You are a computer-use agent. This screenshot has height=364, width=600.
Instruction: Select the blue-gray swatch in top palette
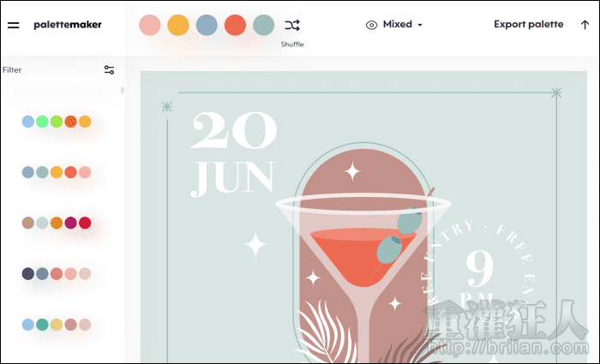tap(207, 25)
